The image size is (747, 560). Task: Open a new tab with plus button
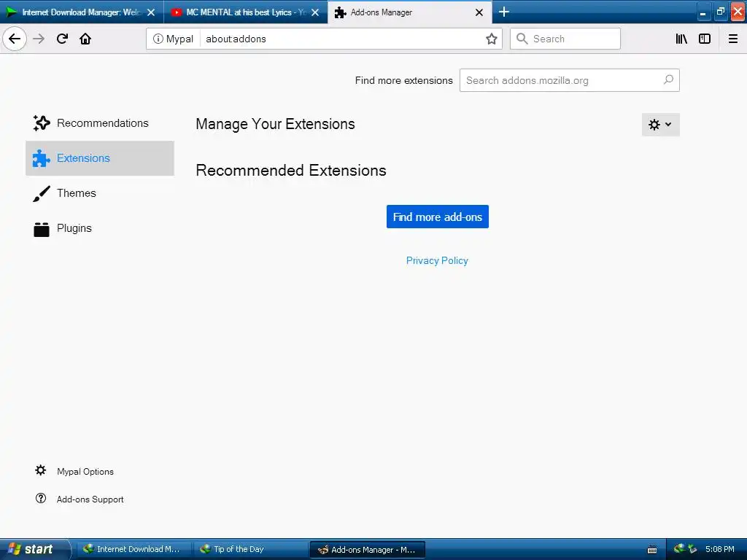click(504, 12)
